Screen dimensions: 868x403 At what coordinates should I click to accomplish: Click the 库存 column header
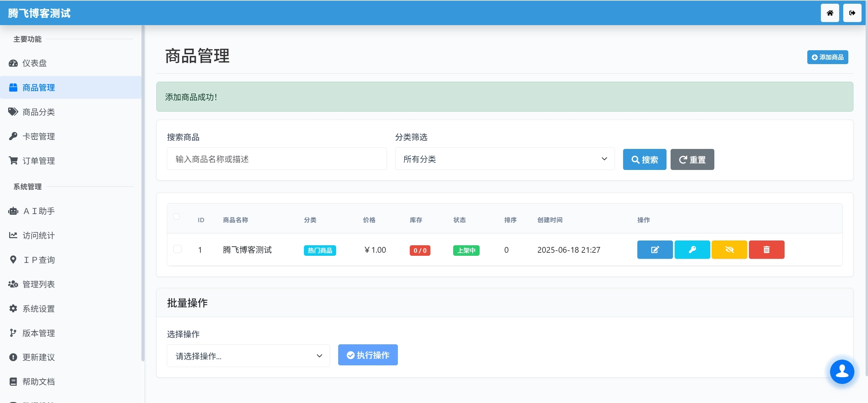416,220
